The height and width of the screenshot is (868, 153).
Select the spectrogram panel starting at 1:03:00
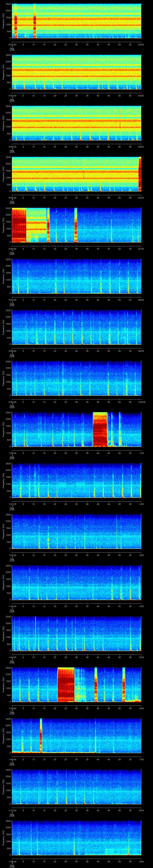coord(77,582)
